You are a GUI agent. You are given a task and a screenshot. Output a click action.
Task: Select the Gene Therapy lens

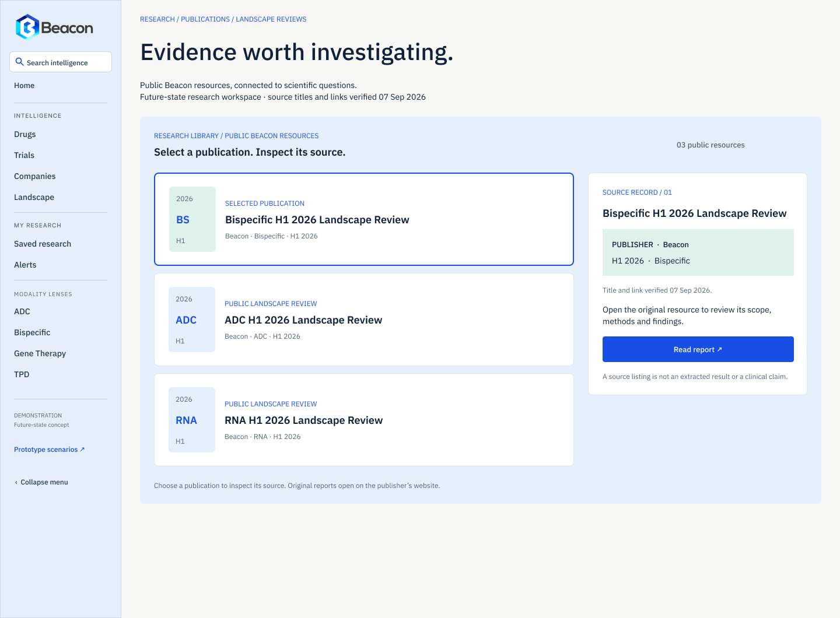[40, 353]
